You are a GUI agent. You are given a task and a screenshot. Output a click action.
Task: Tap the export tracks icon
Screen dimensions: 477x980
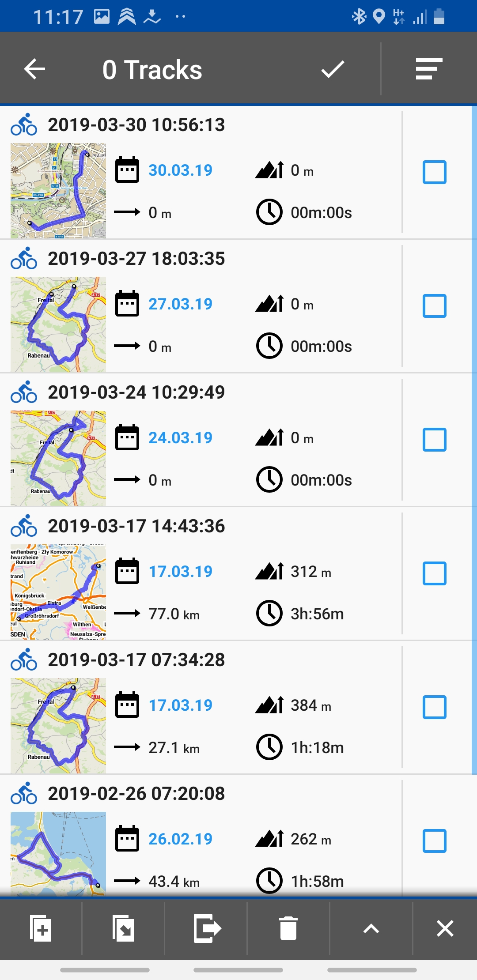(207, 928)
